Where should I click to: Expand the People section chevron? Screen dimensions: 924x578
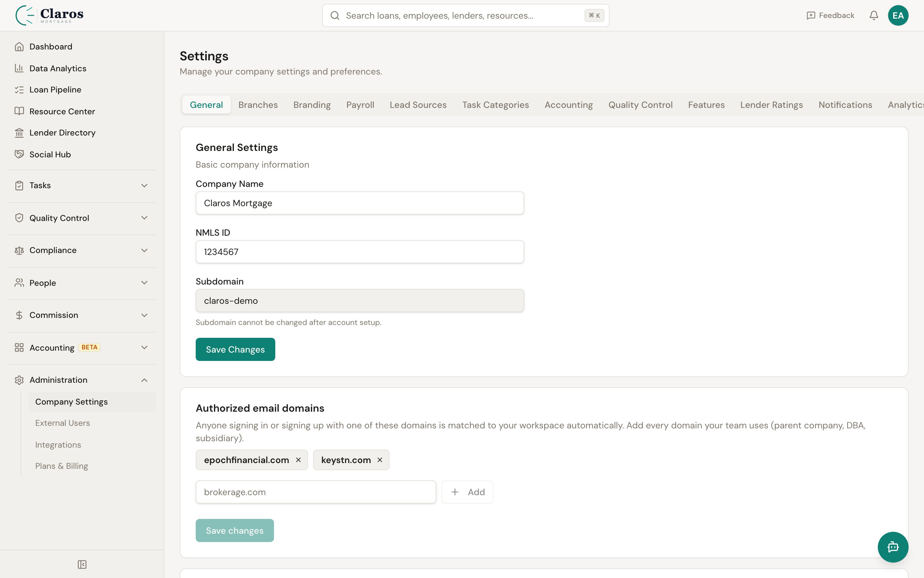[144, 283]
